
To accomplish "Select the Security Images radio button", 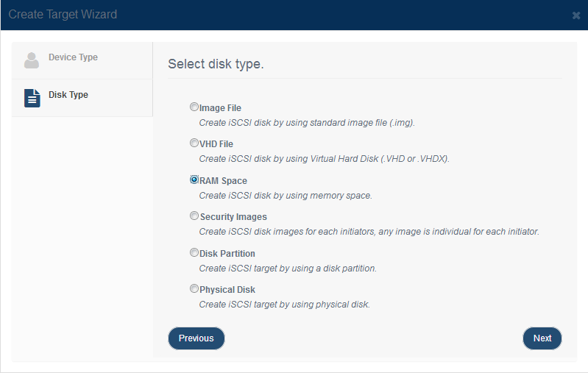I will [x=194, y=216].
